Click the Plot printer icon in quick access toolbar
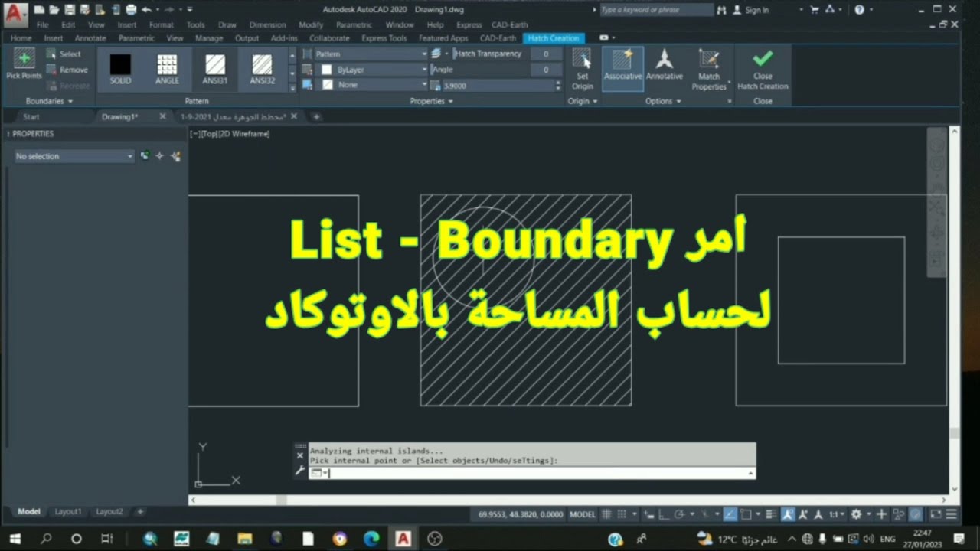 pos(131,10)
